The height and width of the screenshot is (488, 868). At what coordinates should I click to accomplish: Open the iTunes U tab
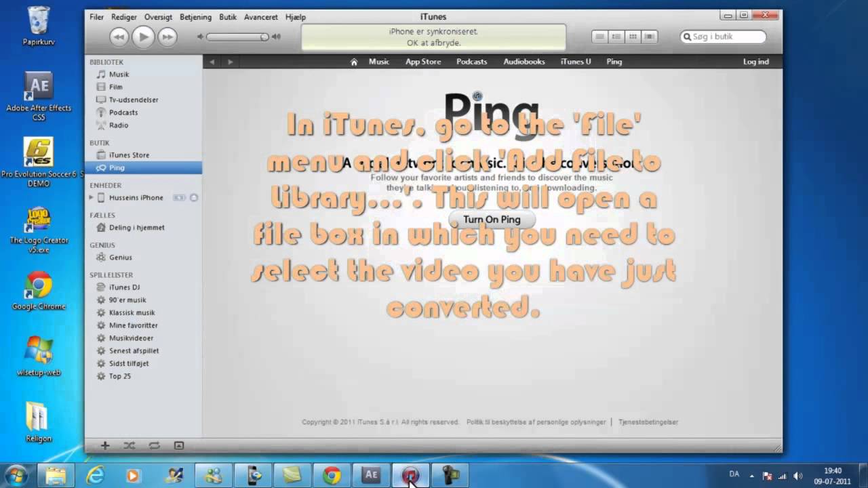pos(576,62)
